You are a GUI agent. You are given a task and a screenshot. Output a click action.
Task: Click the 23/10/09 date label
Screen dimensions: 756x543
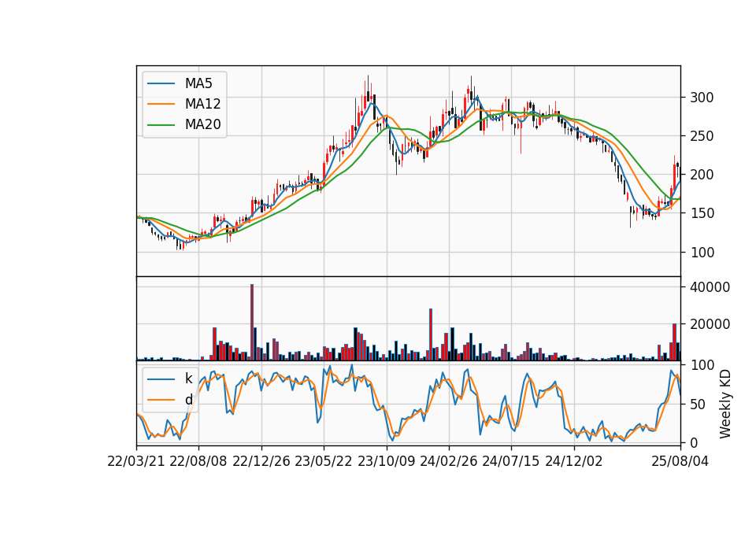386,462
